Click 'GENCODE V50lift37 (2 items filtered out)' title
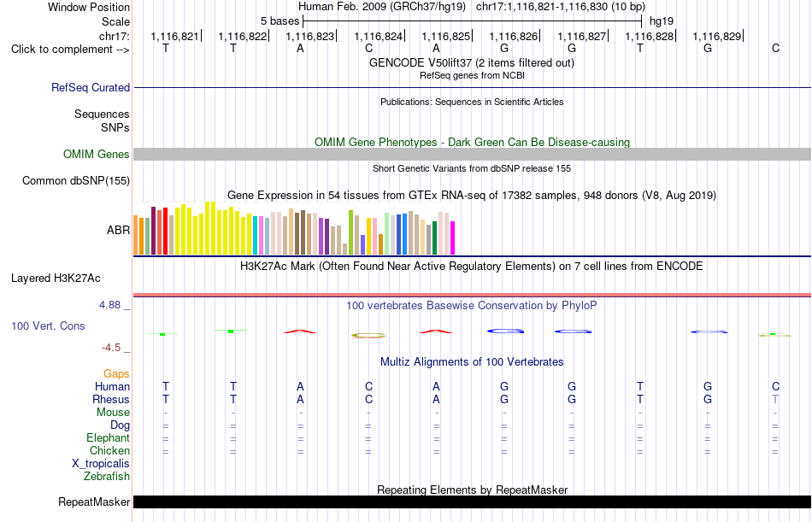Viewport: 812px width, 522px height. click(472, 62)
